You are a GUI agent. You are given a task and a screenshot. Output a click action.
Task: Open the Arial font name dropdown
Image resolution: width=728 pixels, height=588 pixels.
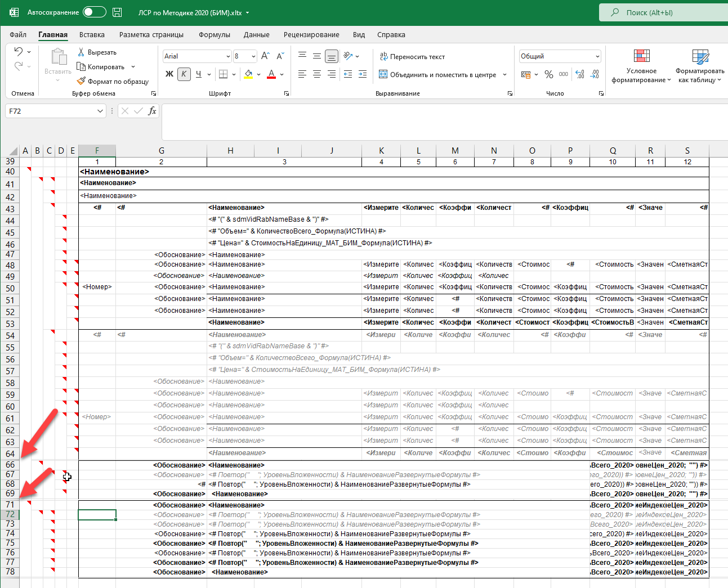tap(228, 56)
